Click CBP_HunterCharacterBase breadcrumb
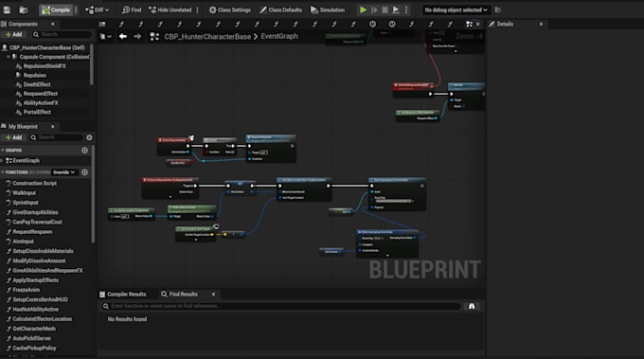Viewport: 644px width, 359px height. click(207, 37)
